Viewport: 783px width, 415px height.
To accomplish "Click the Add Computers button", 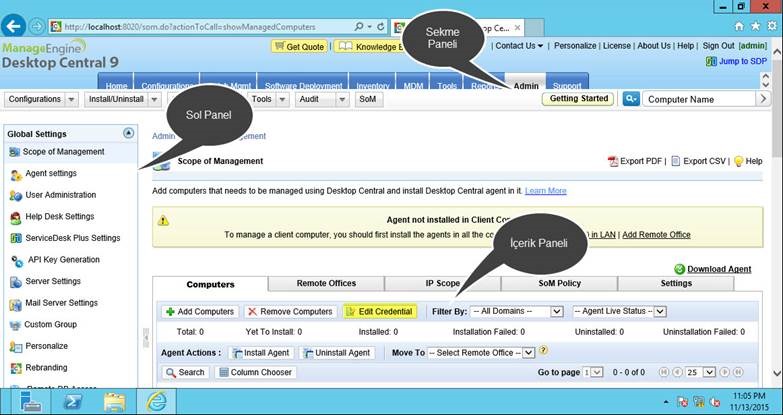I will pos(200,312).
